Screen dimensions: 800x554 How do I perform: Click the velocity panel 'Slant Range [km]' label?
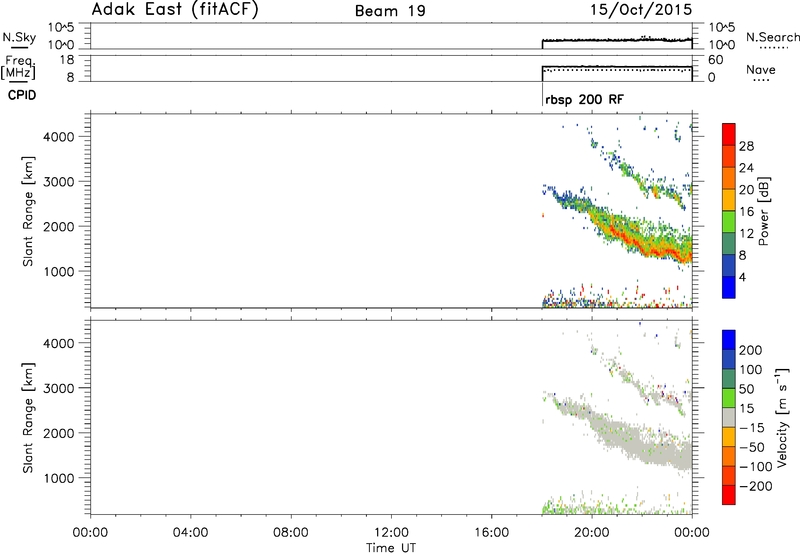pos(28,418)
